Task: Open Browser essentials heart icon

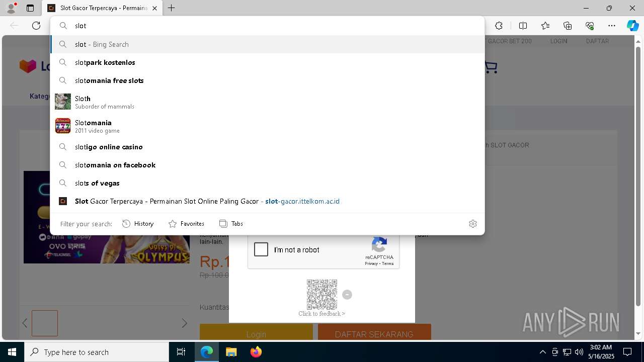Action: coord(590,26)
